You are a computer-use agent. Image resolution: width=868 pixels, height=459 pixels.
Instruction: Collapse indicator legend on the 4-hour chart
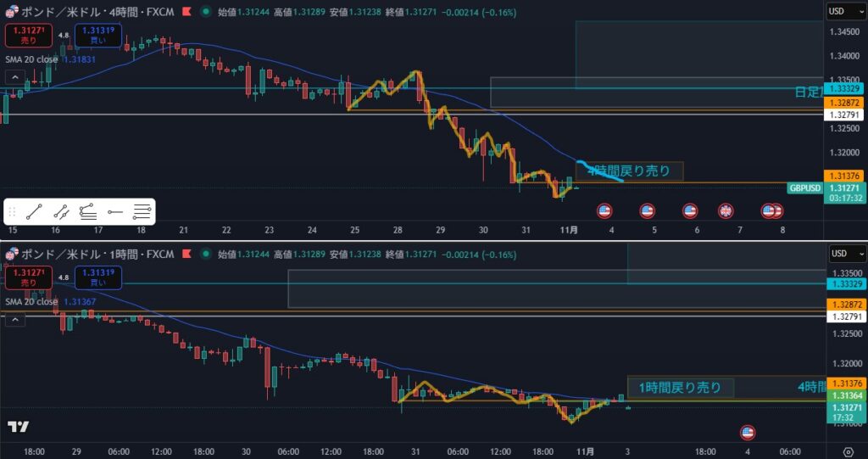[x=14, y=76]
